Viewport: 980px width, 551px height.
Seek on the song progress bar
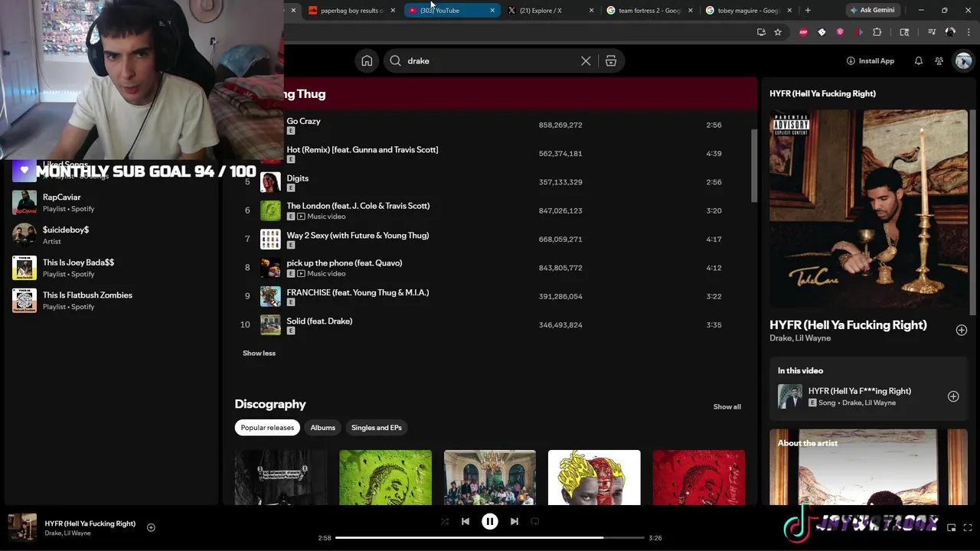(x=490, y=538)
